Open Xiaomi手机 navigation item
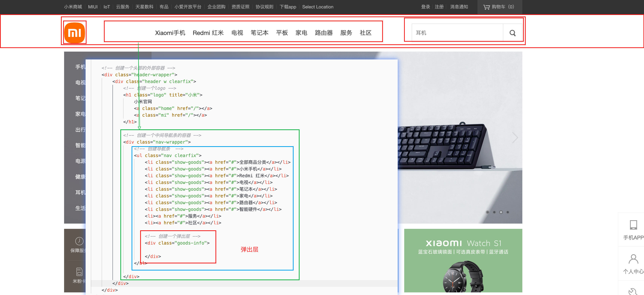This screenshot has height=295, width=644. click(170, 33)
